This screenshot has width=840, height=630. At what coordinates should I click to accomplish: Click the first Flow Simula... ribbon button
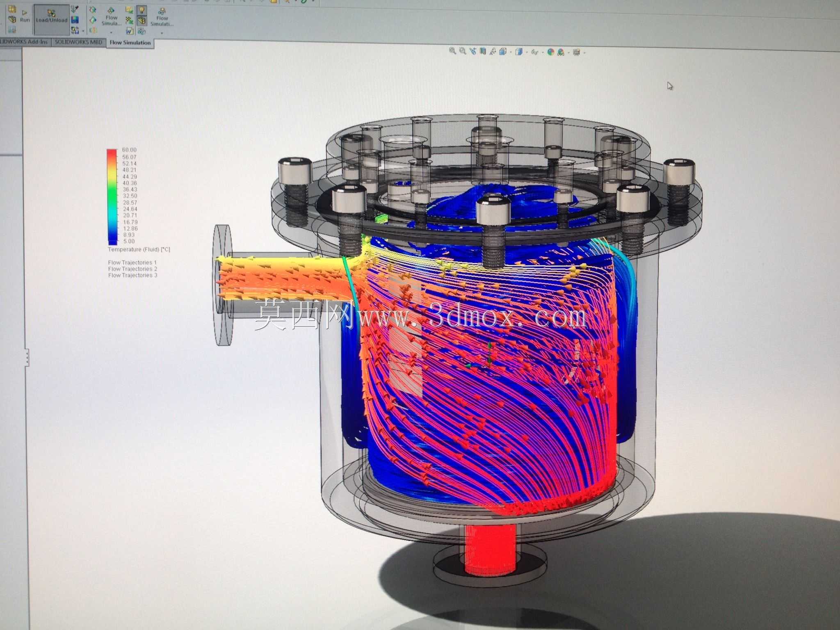(x=112, y=16)
